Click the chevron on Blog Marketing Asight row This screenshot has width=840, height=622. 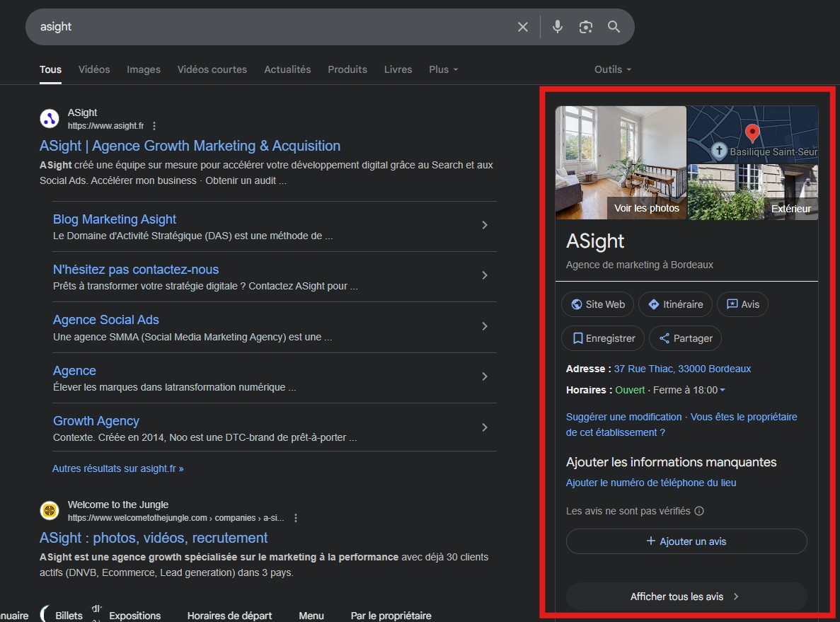pyautogui.click(x=484, y=225)
